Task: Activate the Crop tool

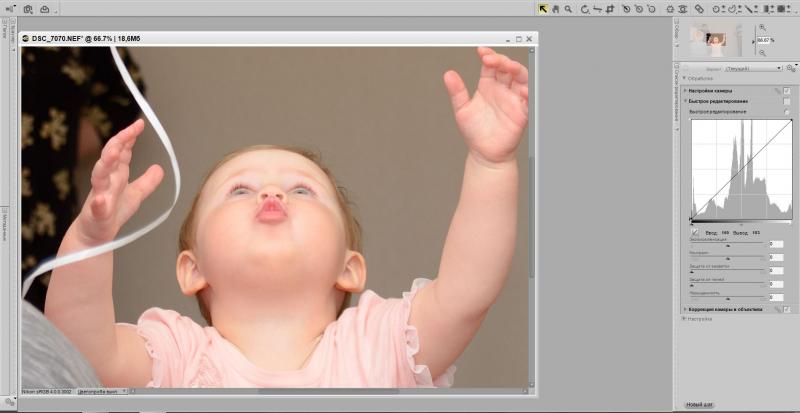Action: [610, 9]
